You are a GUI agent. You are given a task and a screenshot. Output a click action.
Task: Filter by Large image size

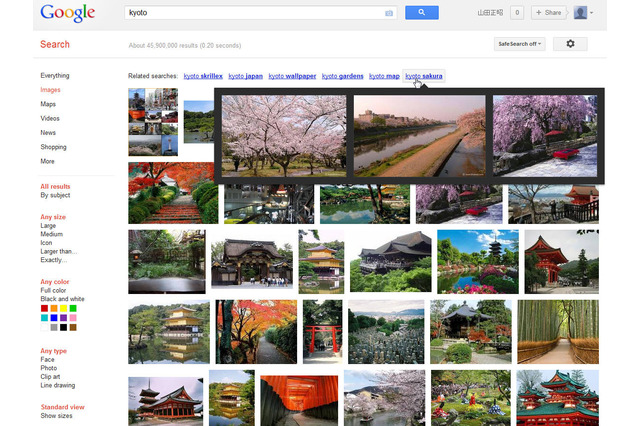coord(48,226)
